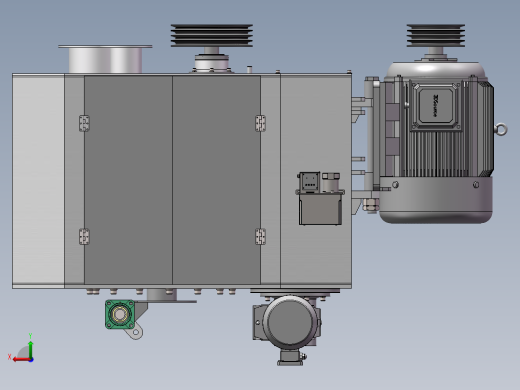Select the small round motor below the enclosure
This screenshot has width=520, height=390.
tap(289, 322)
